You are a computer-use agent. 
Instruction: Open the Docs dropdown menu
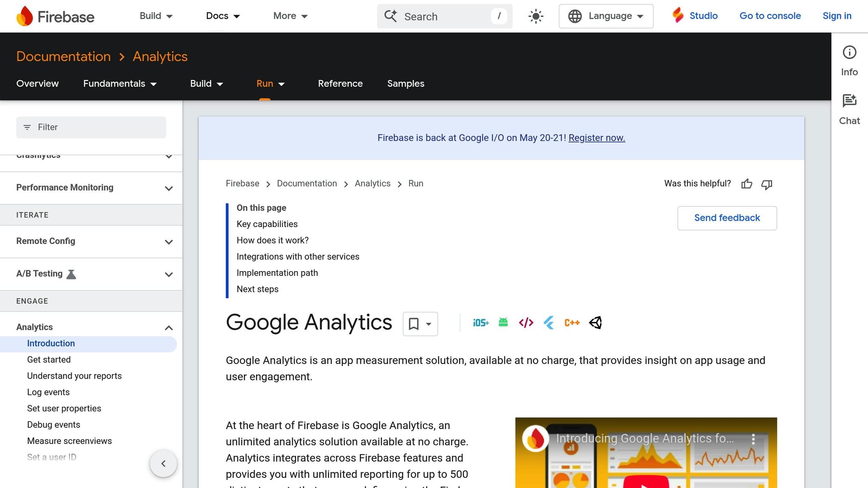pos(223,16)
